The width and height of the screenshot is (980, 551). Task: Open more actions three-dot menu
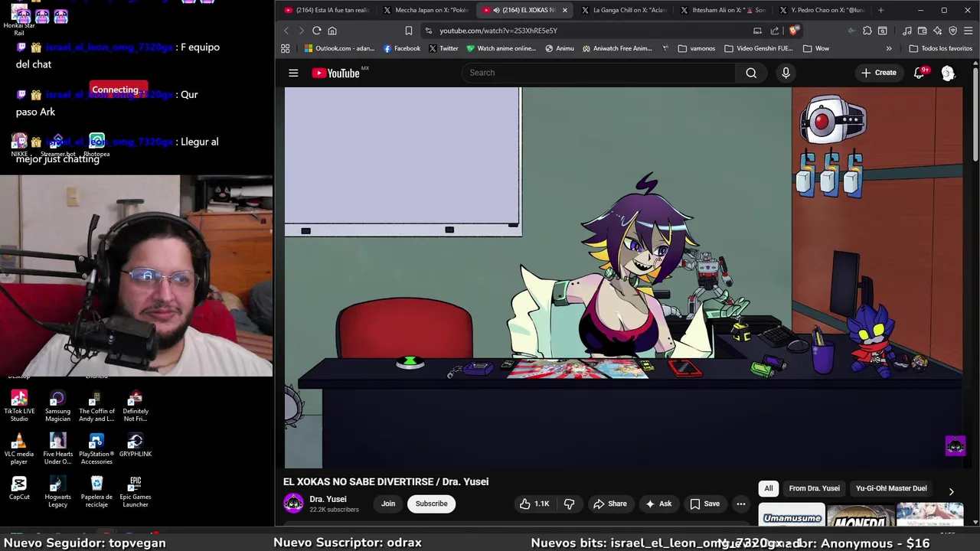[x=740, y=504]
